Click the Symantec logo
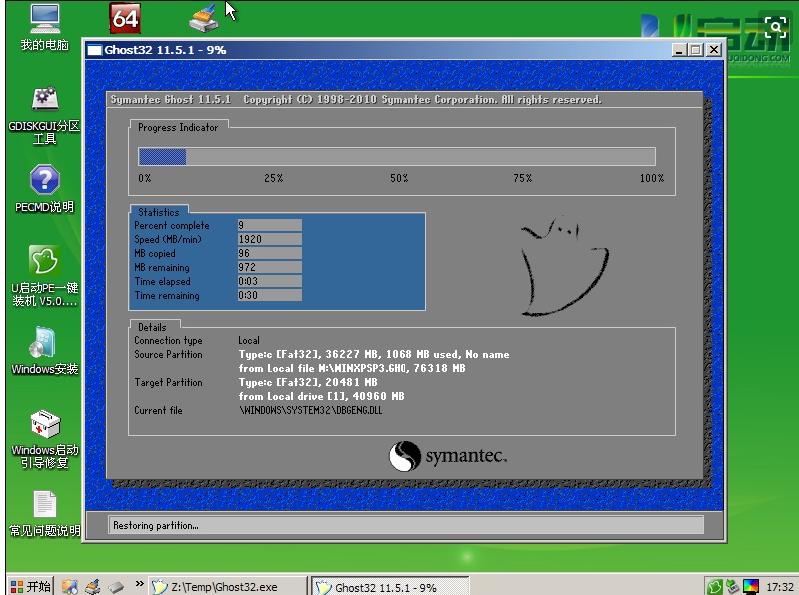799x595 pixels. point(448,456)
